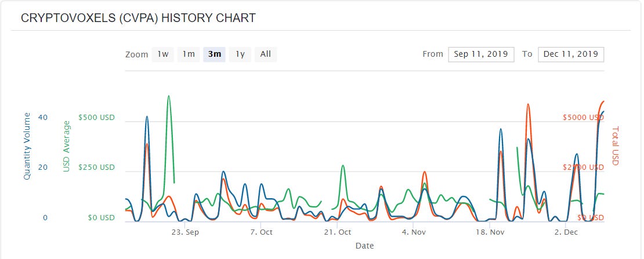Click the Quantity Volume axis title
This screenshot has height=259, width=644.
tap(27, 145)
